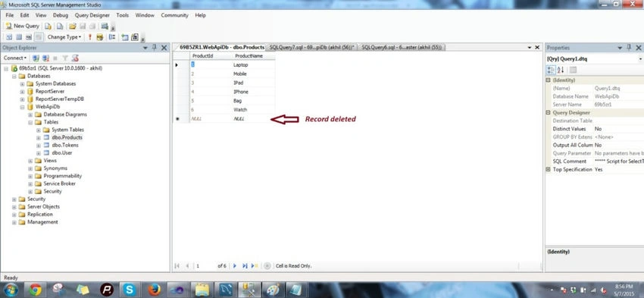644x298 pixels.
Task: Click the Execute SQL red exclamation icon
Action: point(90,37)
